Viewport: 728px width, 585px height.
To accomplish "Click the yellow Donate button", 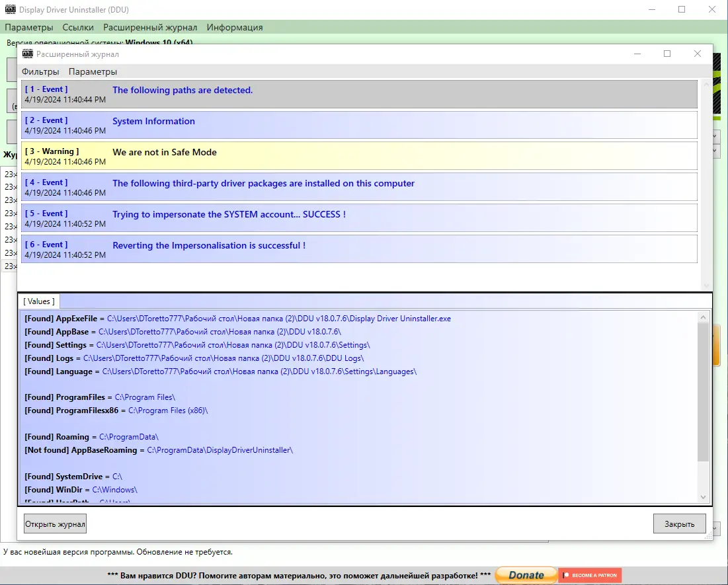I will (526, 575).
